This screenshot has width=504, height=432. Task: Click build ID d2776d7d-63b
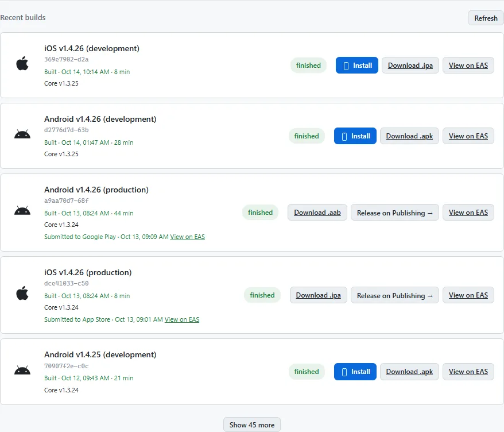tap(66, 130)
